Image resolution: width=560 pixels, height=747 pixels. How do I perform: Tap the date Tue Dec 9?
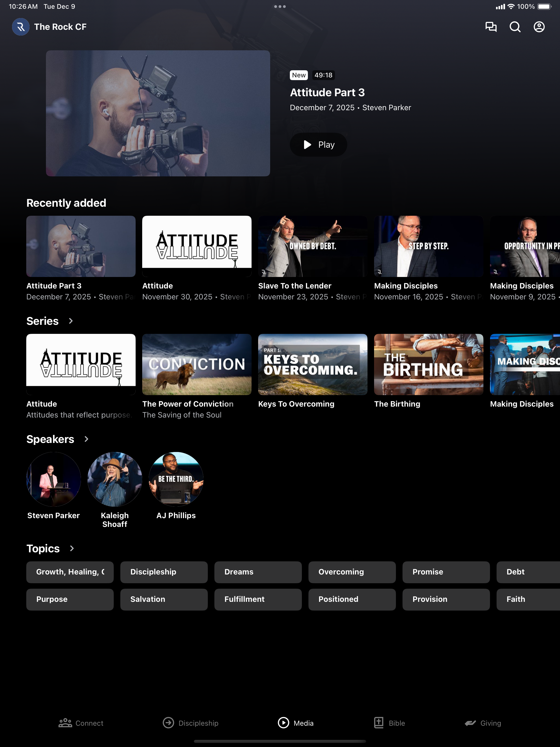coord(59,6)
